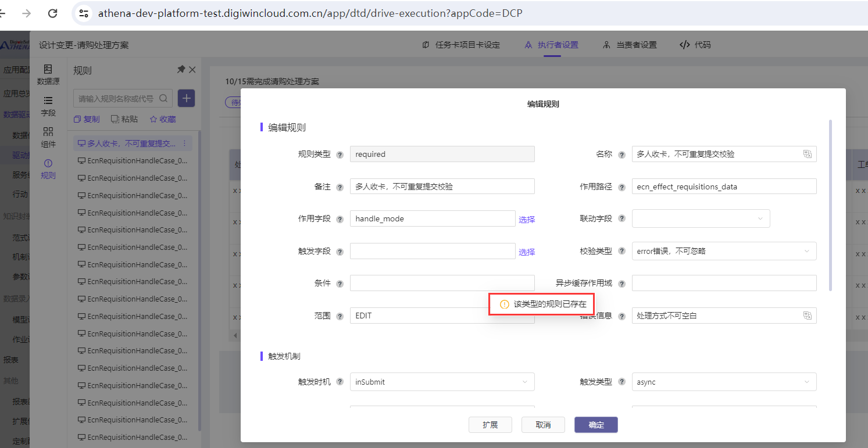The image size is (868, 448).
Task: Click 复制 in rules toolbar
Action: (87, 119)
